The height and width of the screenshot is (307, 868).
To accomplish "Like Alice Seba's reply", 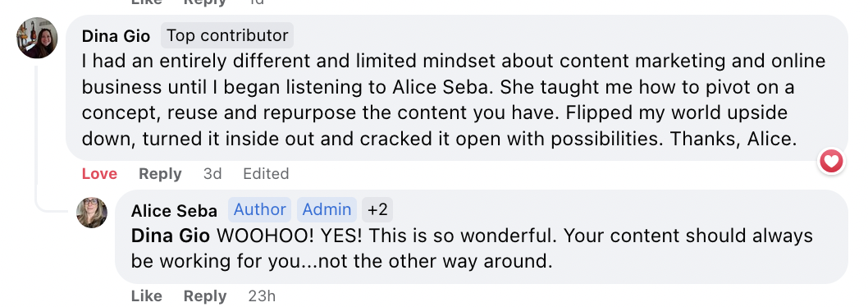I will pyautogui.click(x=147, y=296).
